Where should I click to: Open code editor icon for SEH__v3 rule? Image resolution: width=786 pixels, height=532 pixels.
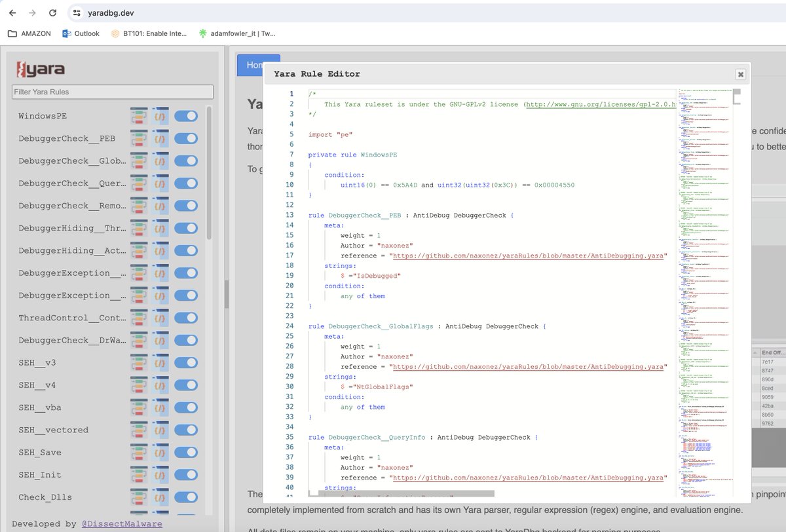tap(160, 362)
